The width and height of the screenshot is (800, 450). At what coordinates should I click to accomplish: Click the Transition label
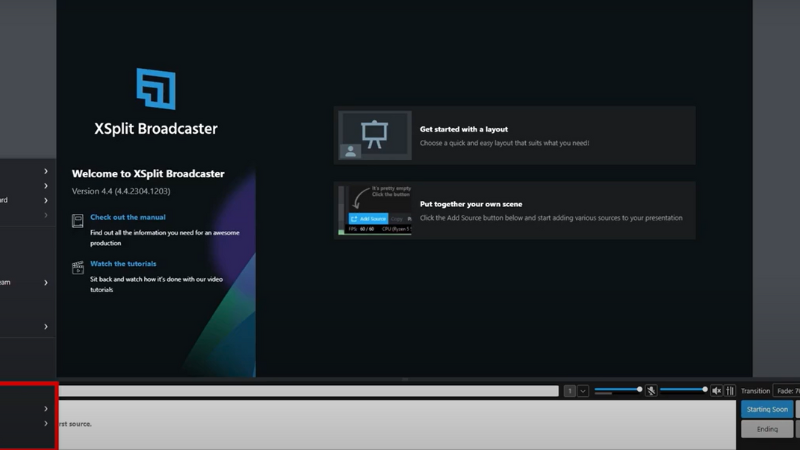coord(755,391)
